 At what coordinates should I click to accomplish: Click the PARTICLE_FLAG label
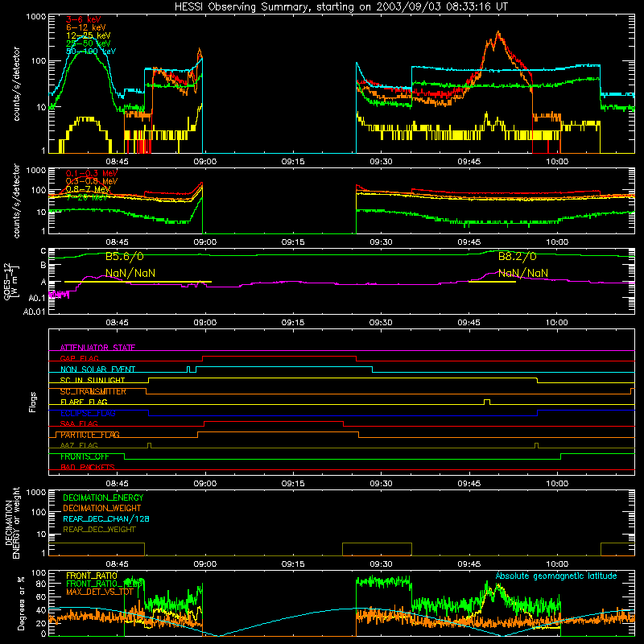(90, 435)
